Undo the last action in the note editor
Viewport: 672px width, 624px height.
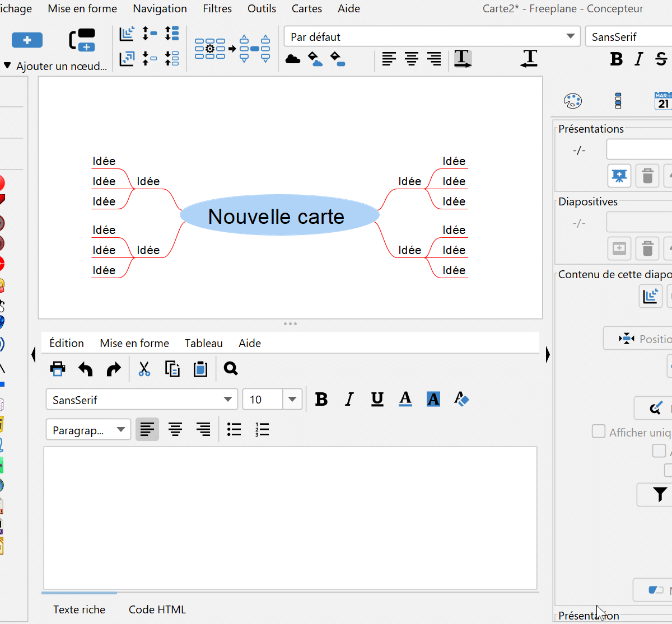point(86,369)
